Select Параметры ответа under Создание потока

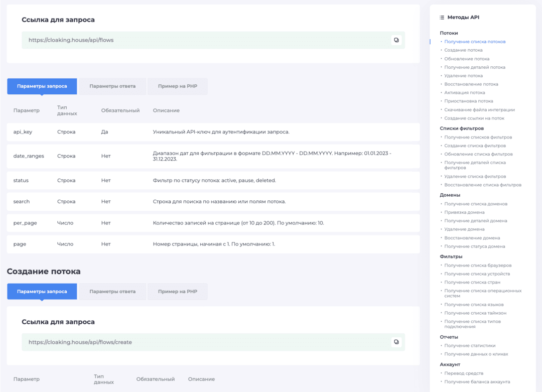pos(112,291)
